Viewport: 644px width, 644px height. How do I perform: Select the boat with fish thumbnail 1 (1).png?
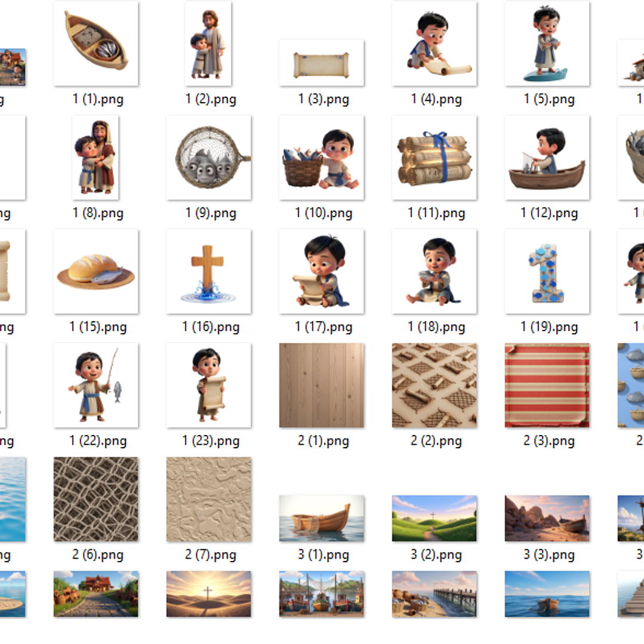pos(95,44)
